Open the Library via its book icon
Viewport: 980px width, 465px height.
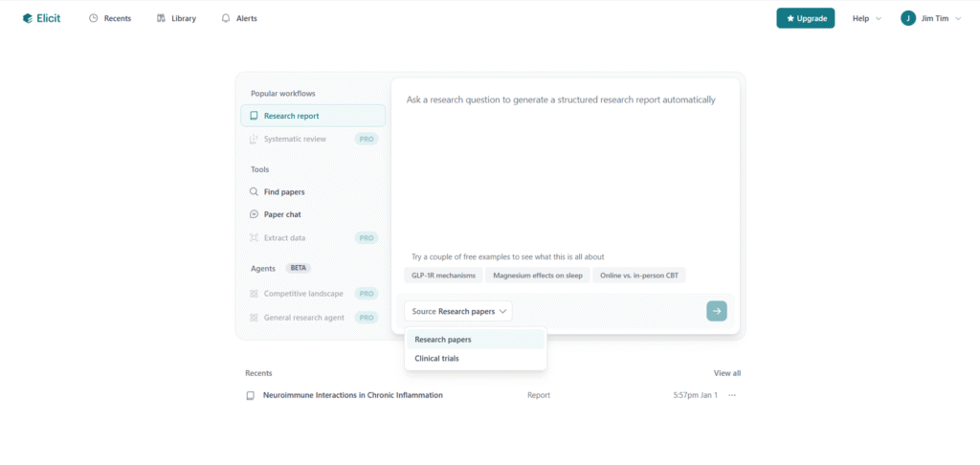click(161, 18)
